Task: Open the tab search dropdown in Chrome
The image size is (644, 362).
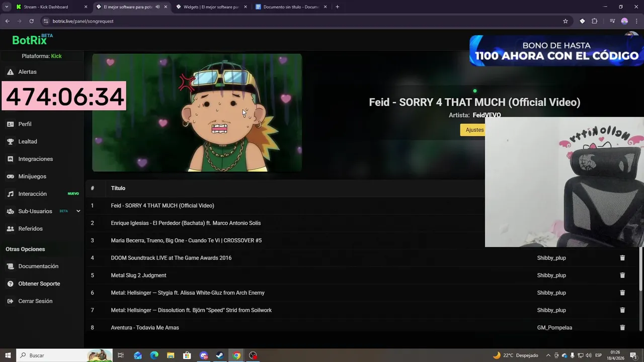Action: pos(7,7)
